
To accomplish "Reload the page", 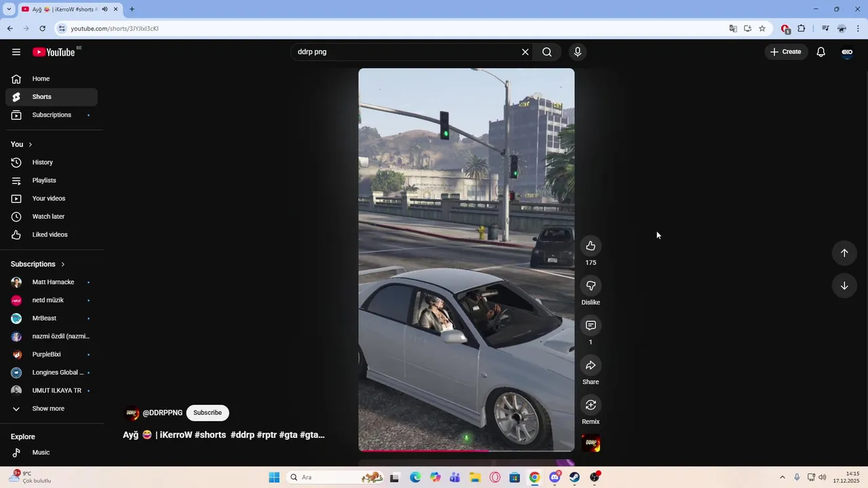I will click(x=42, y=28).
